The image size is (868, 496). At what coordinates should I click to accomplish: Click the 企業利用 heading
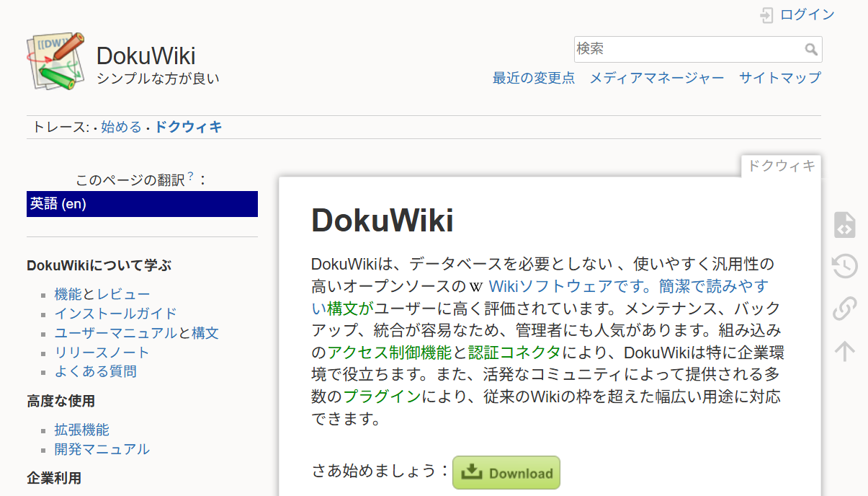[x=54, y=478]
